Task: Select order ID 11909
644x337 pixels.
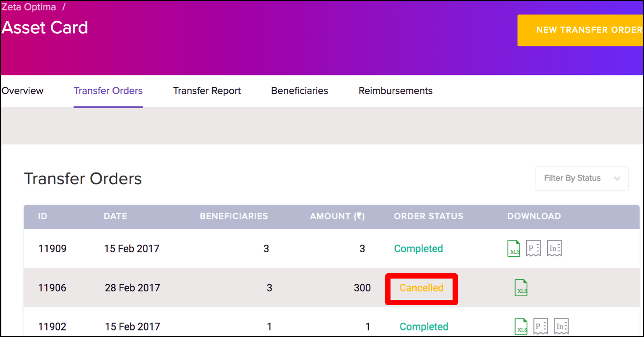Action: (x=52, y=249)
